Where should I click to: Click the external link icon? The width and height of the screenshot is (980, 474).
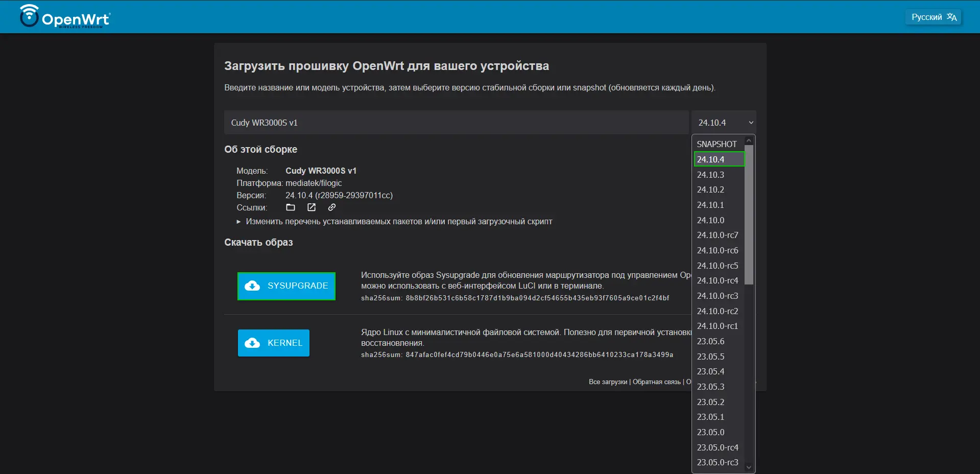(x=312, y=207)
